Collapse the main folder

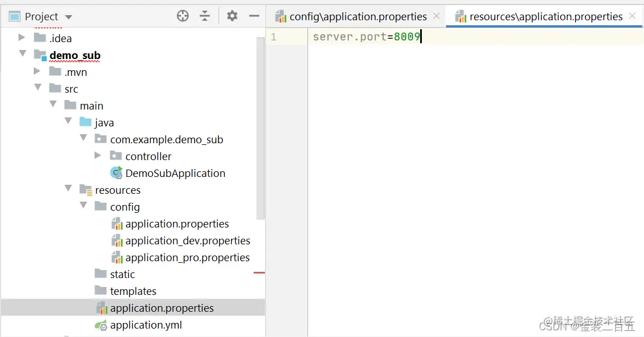click(53, 104)
